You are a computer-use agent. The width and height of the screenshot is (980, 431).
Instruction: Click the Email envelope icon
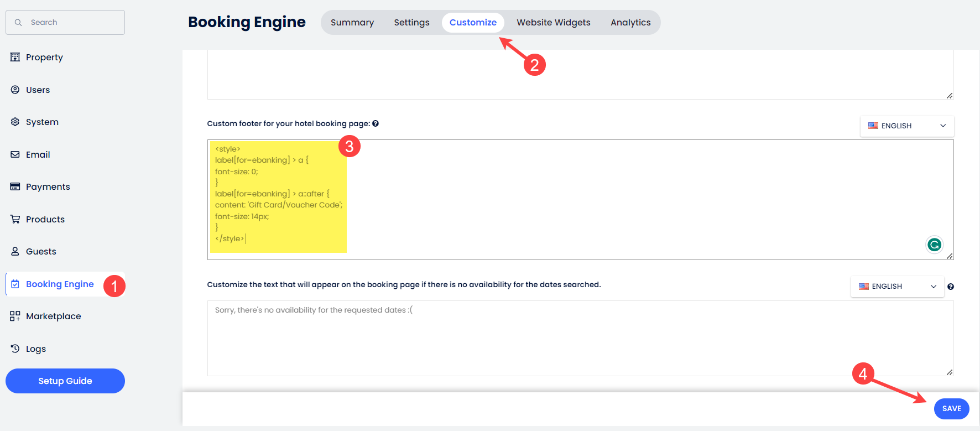[15, 154]
